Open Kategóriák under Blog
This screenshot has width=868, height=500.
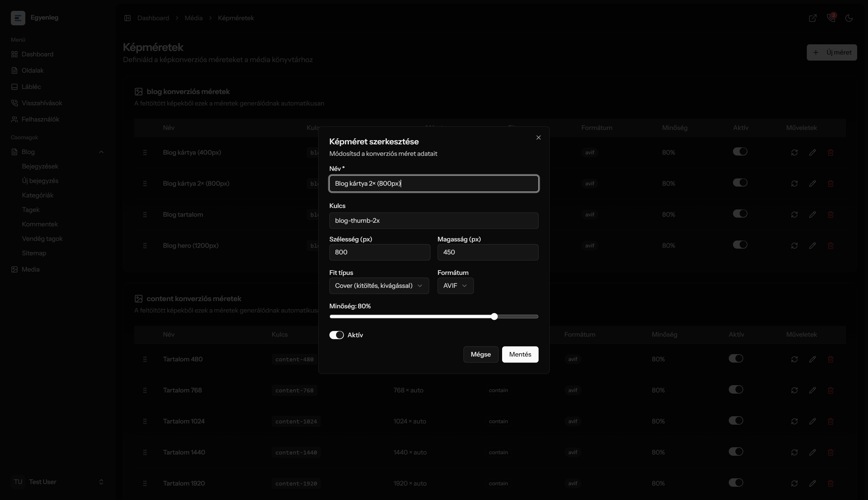[x=38, y=195]
